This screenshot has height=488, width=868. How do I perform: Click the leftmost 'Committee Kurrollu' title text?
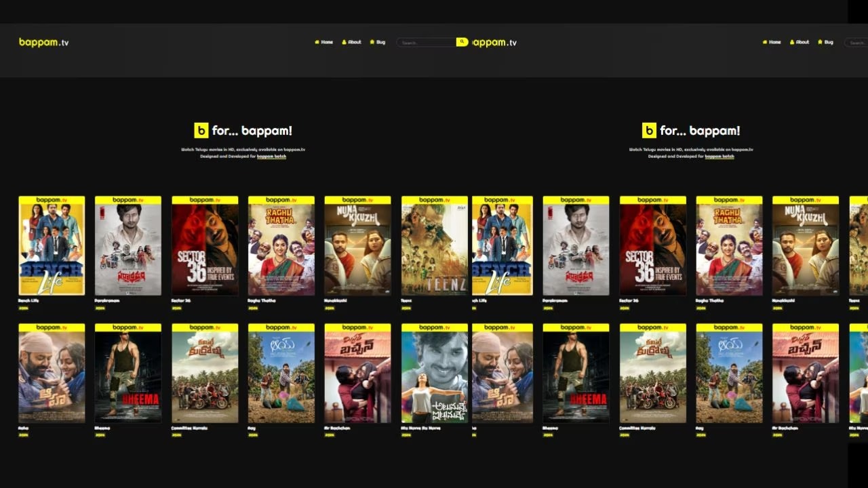tap(189, 428)
